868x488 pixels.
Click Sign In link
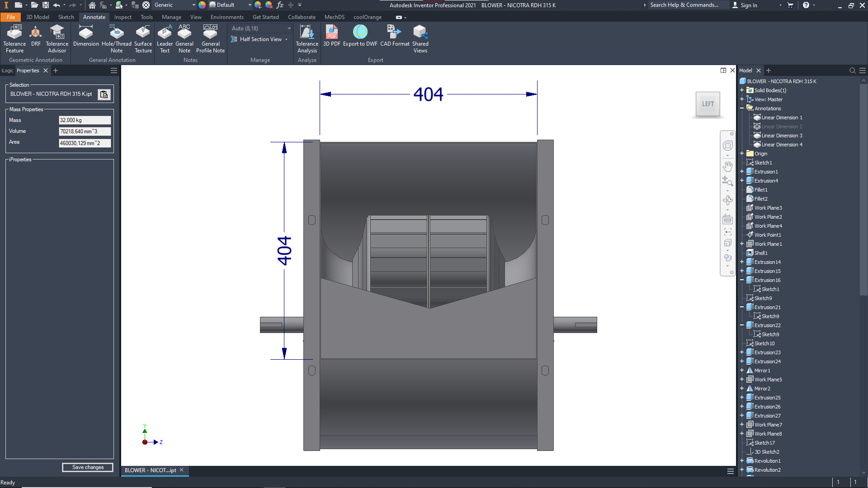(749, 5)
